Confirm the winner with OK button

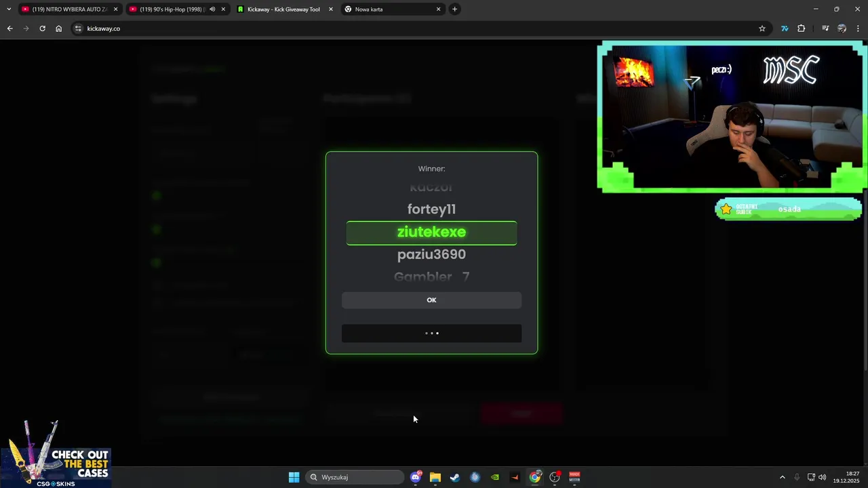pyautogui.click(x=431, y=300)
